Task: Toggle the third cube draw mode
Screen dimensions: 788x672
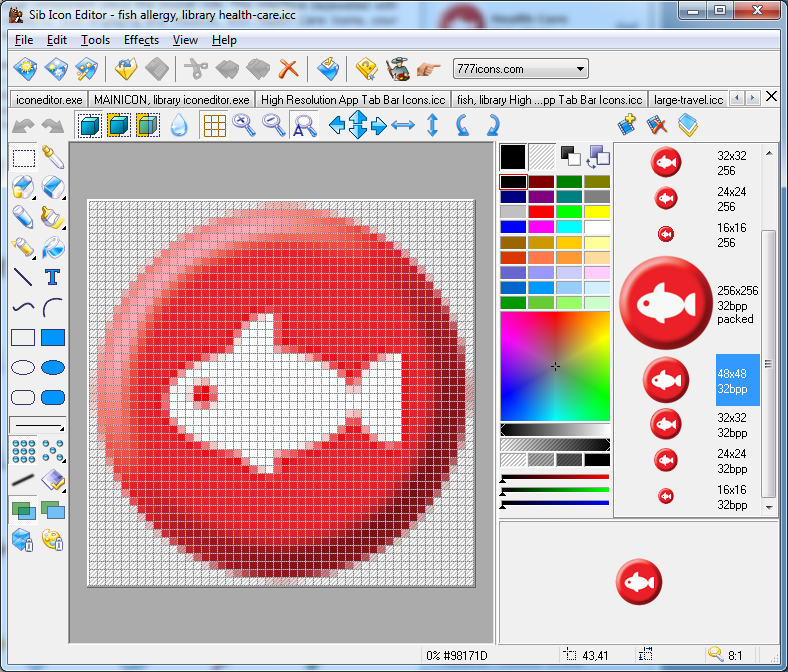Action: (x=148, y=125)
